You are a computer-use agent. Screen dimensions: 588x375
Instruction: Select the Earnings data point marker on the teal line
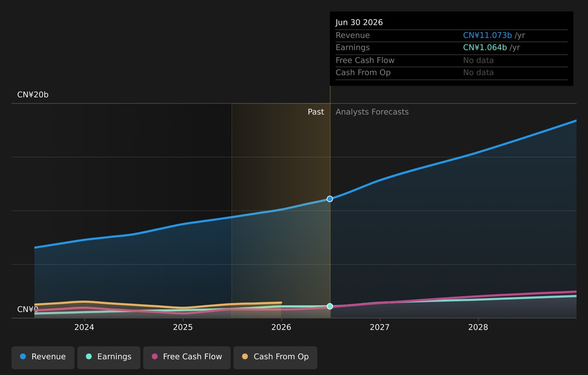tap(330, 306)
